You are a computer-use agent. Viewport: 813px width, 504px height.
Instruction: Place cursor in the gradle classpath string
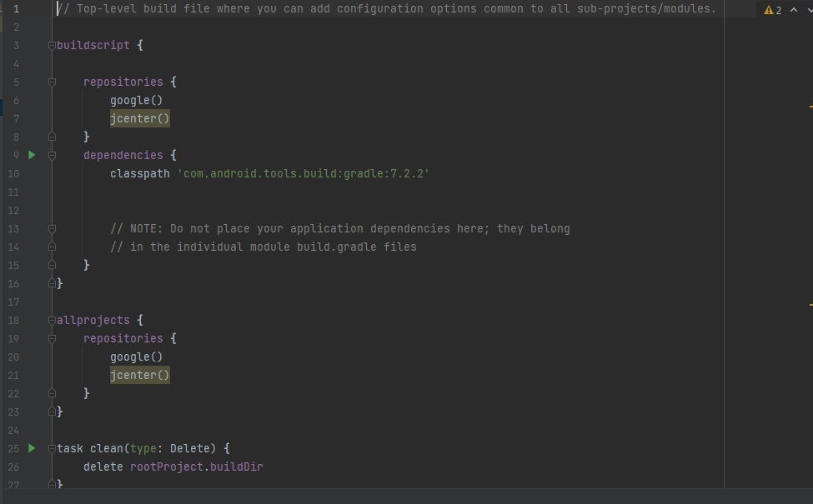[x=304, y=173]
